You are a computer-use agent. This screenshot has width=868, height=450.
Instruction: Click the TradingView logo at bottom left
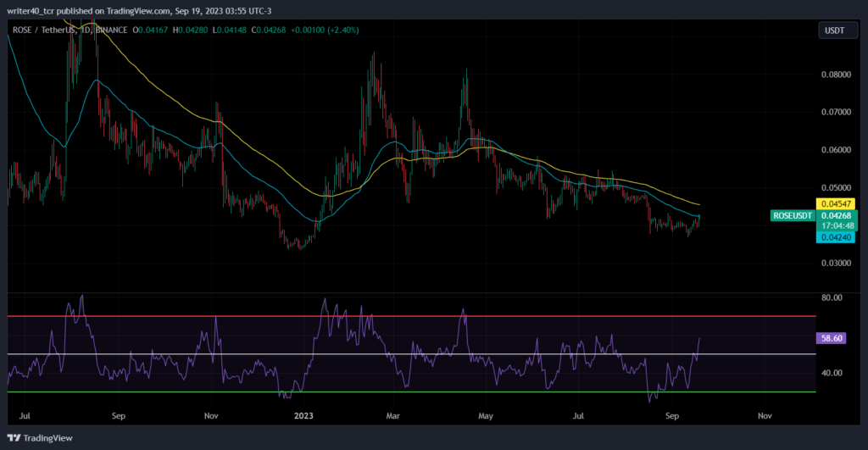[x=40, y=438]
